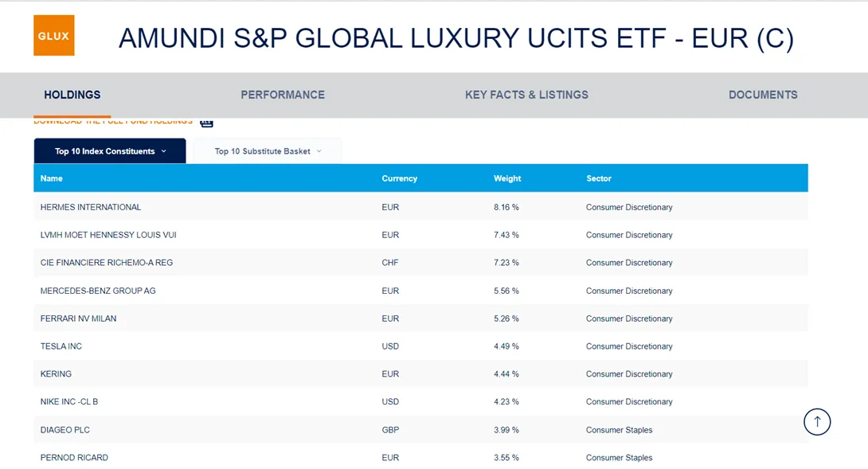The width and height of the screenshot is (868, 469).
Task: Select HERMES INTERNATIONAL row name
Action: 91,207
